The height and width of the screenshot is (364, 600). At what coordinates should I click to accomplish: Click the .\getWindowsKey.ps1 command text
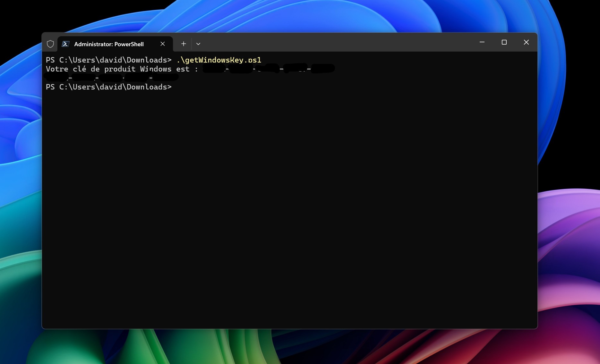click(219, 60)
